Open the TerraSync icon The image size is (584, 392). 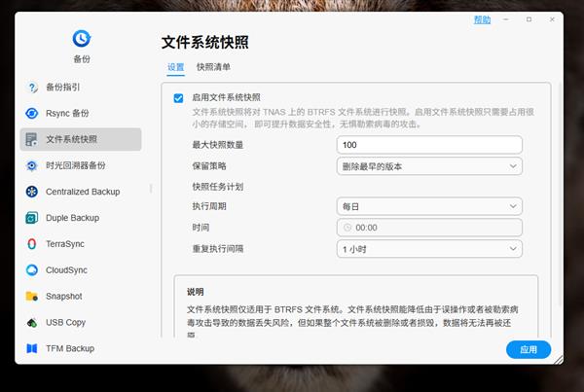32,244
